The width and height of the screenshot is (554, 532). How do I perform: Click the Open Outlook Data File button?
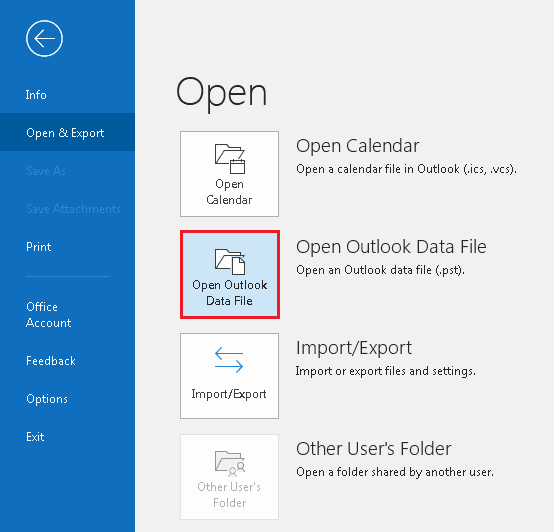point(230,274)
